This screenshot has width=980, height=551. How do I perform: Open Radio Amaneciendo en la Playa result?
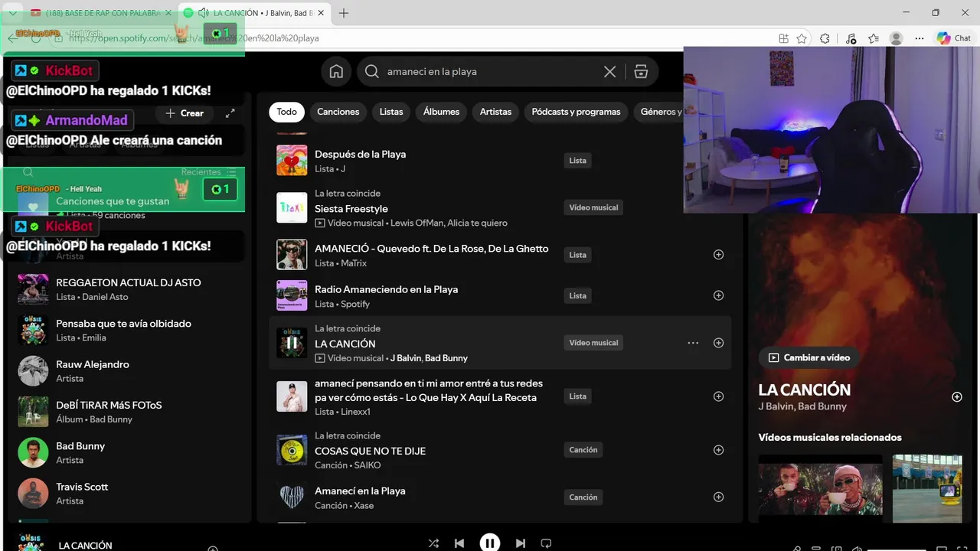coord(386,289)
